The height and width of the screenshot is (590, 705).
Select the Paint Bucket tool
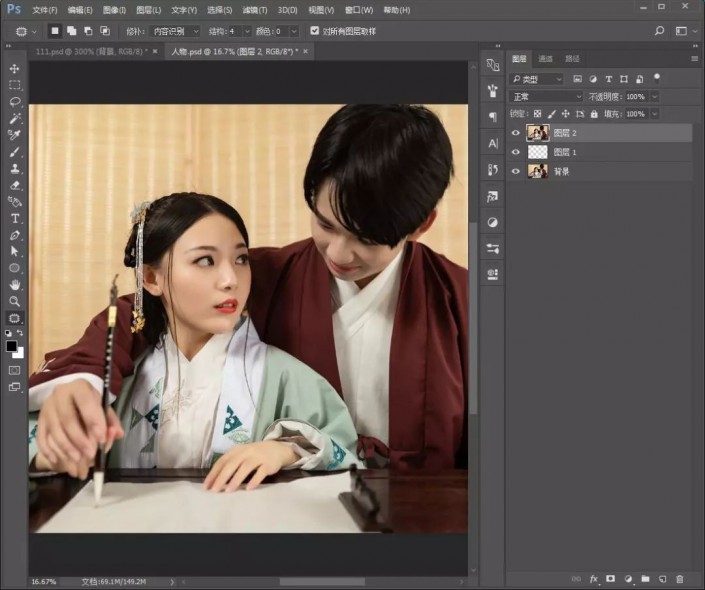click(14, 201)
